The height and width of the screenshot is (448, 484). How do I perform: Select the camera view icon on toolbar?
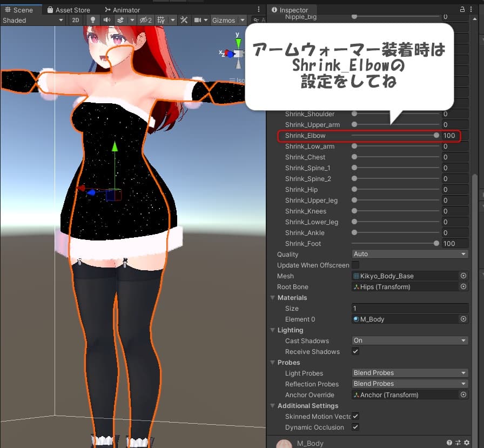coord(198,20)
